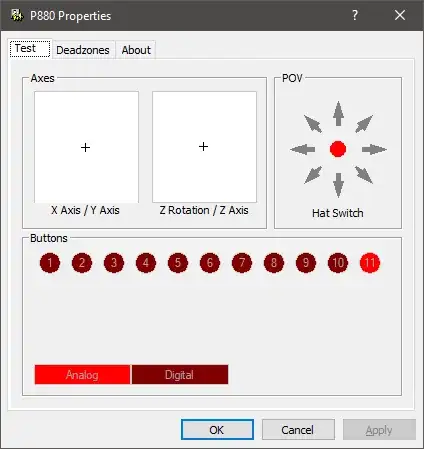Click the 'Z Rotation / Z Axis' label
424x449 pixels.
[204, 210]
